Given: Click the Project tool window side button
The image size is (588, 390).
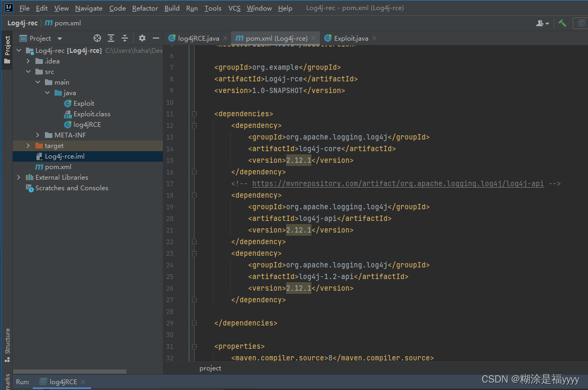Looking at the screenshot, I should click(7, 50).
